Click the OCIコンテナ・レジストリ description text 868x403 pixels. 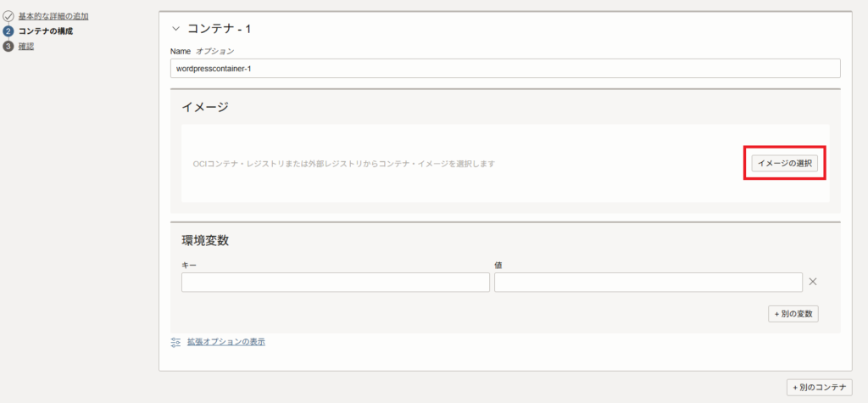tap(343, 163)
